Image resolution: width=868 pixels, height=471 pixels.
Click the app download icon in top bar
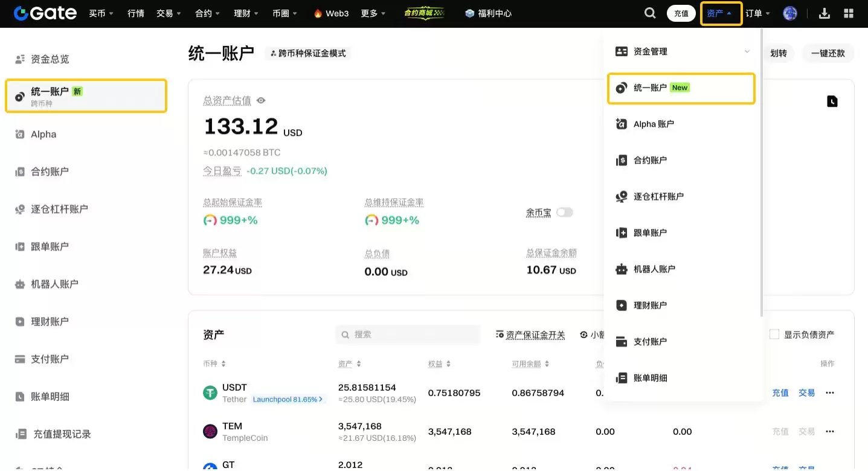coord(824,13)
